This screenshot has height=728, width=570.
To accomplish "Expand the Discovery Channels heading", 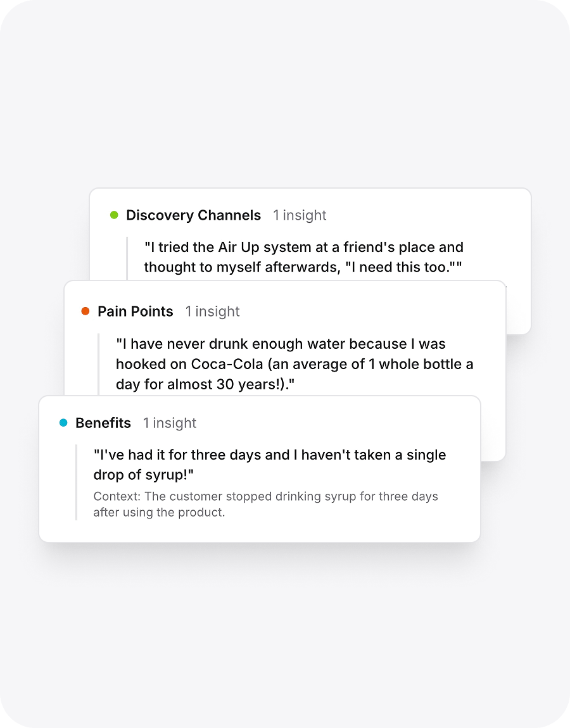I will tap(193, 215).
